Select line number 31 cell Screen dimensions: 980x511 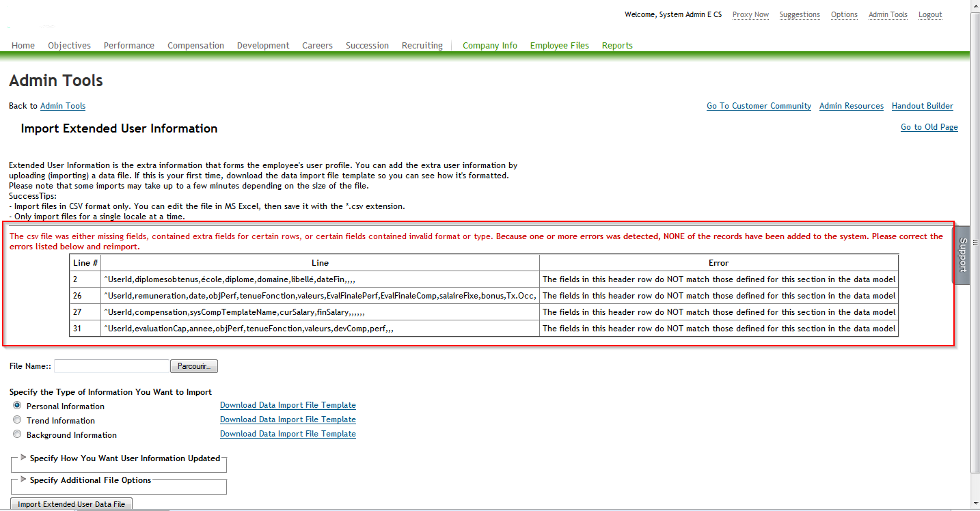click(85, 329)
